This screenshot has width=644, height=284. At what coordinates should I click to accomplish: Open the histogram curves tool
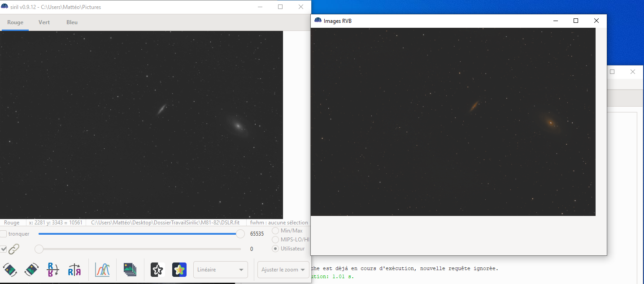[103, 270]
